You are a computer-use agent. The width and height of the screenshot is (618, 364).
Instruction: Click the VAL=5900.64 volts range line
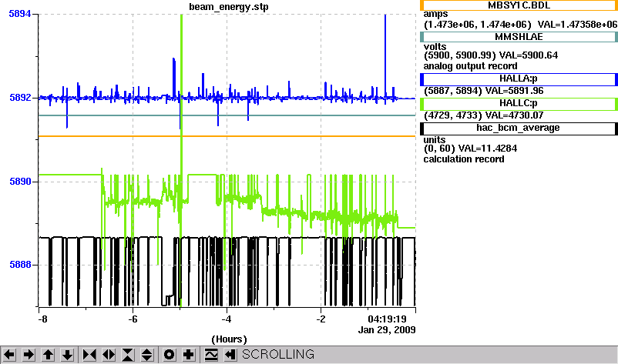point(491,55)
